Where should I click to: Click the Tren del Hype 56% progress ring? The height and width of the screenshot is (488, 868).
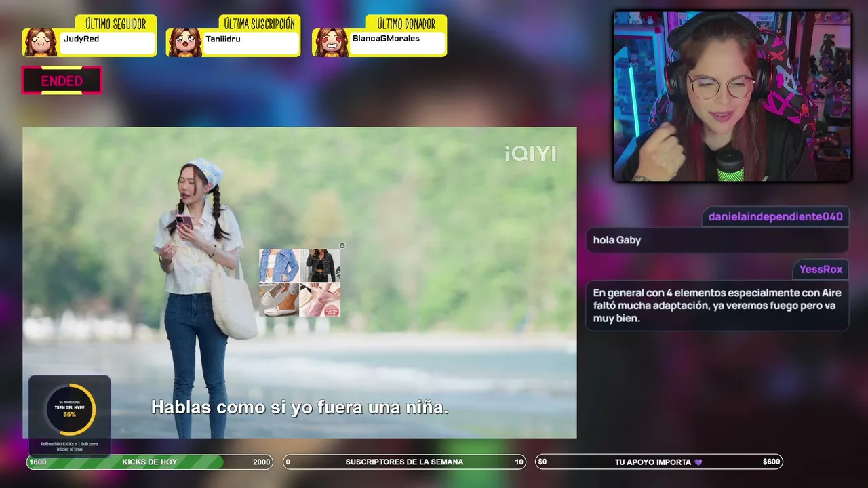70,410
